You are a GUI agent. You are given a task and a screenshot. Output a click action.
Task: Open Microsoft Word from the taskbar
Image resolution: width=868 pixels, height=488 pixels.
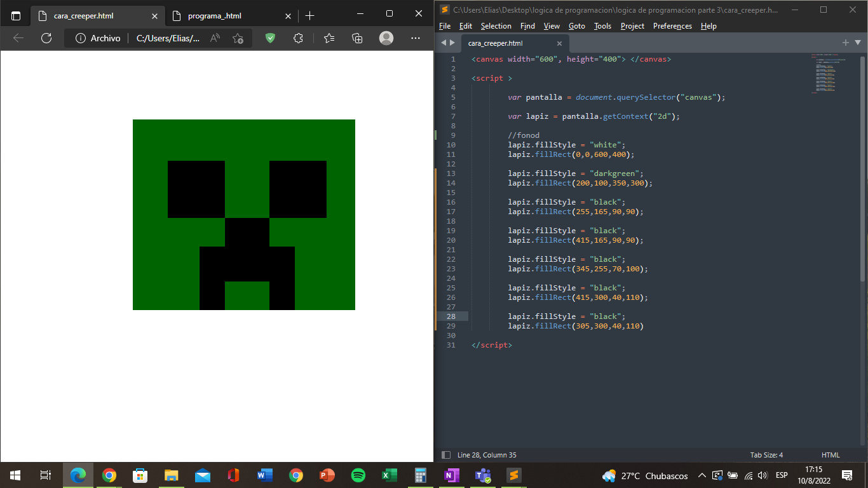[x=264, y=475]
